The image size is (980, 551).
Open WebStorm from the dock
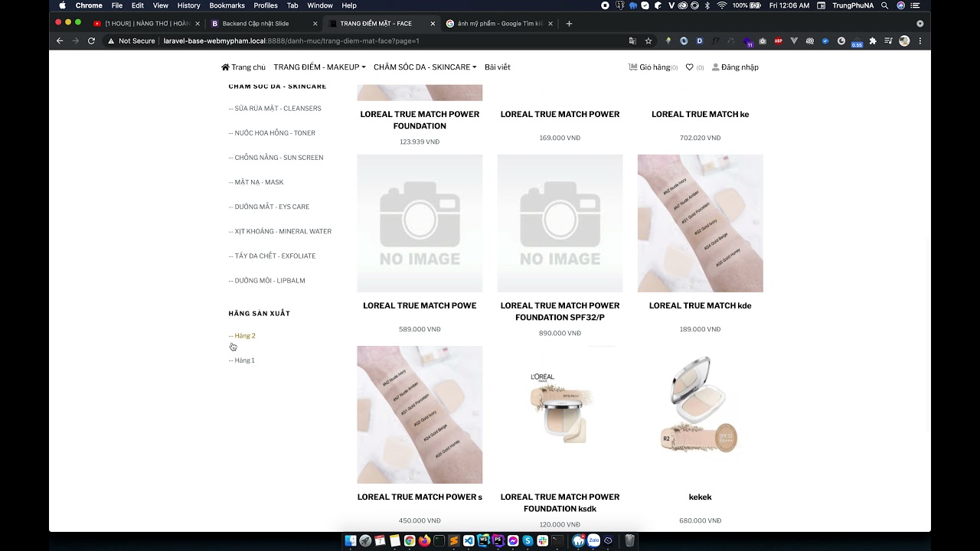(483, 540)
